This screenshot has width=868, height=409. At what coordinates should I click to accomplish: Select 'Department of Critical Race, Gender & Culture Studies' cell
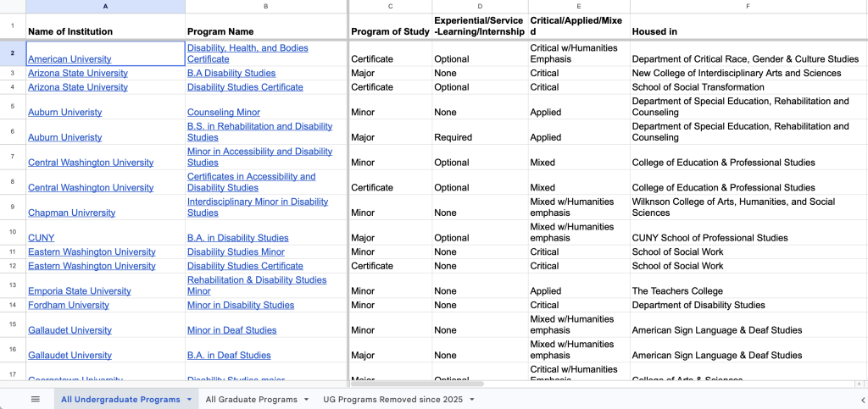coord(748,53)
